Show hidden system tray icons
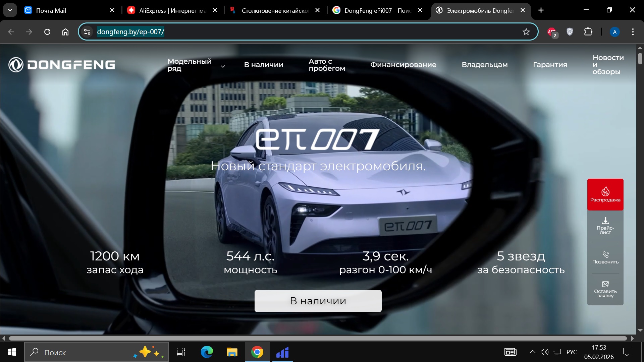The height and width of the screenshot is (362, 644). 532,352
